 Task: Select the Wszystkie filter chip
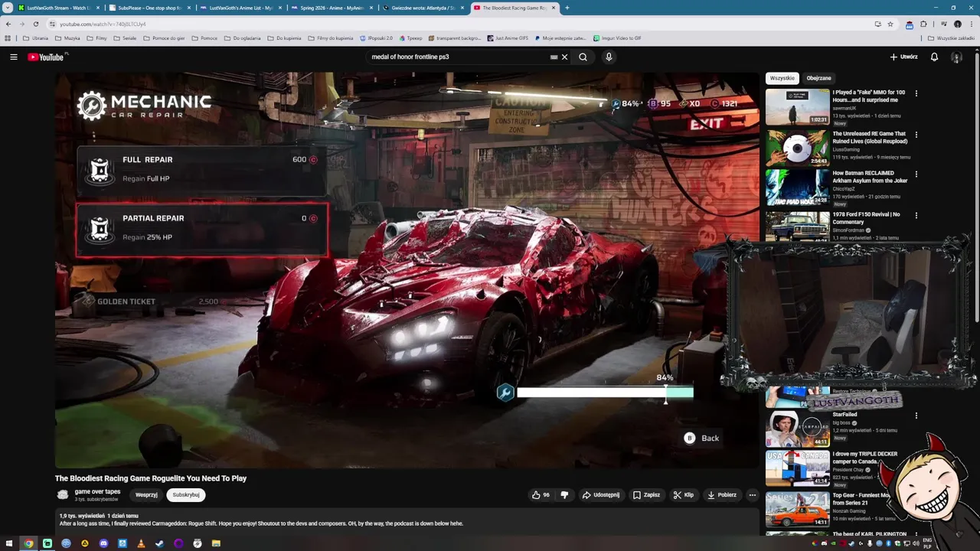click(782, 78)
